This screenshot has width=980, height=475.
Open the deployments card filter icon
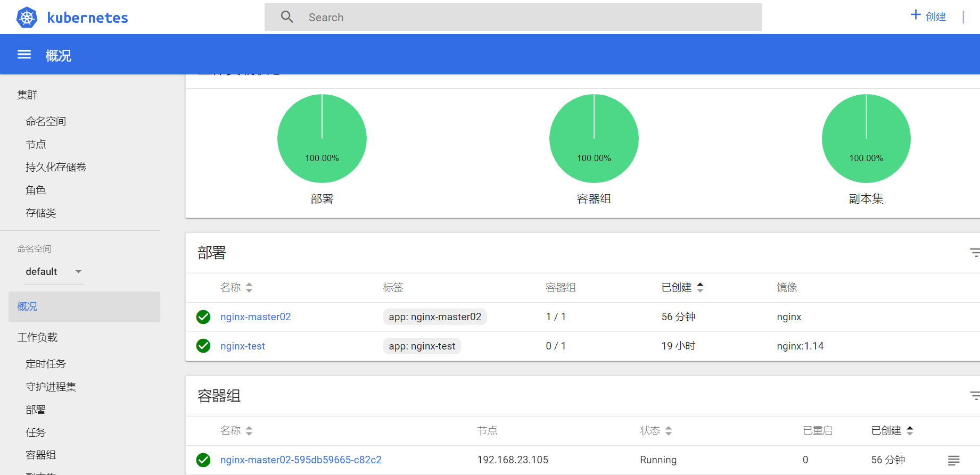975,253
